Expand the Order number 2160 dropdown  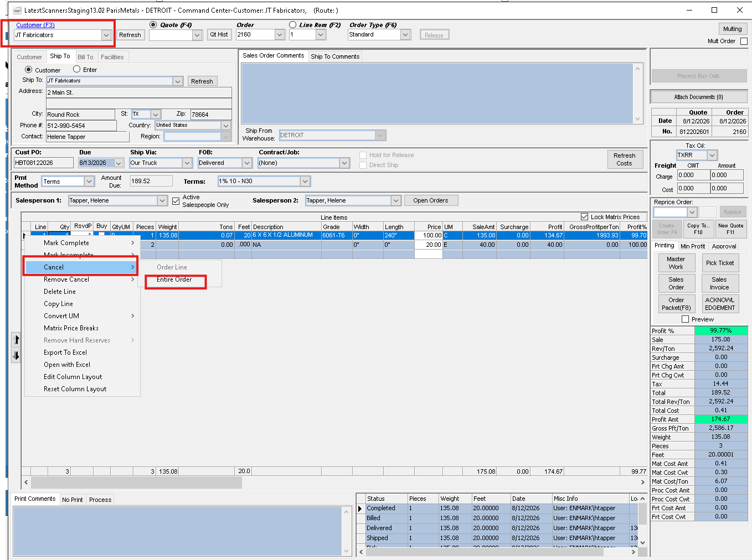point(279,34)
